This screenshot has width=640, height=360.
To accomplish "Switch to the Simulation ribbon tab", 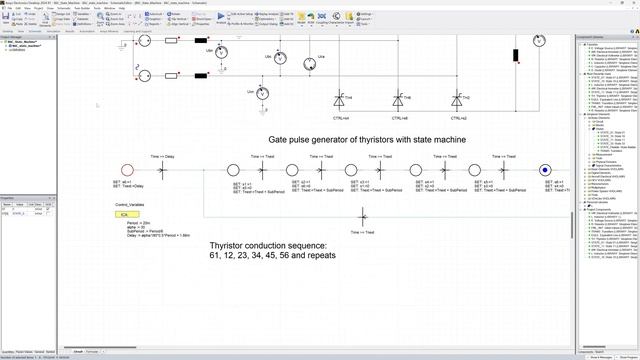I will point(53,31).
